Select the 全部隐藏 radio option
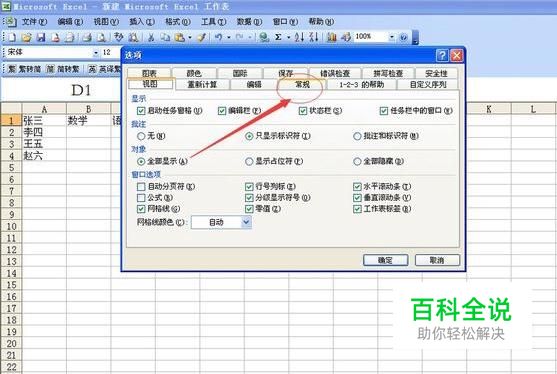557x374 pixels. pos(357,162)
